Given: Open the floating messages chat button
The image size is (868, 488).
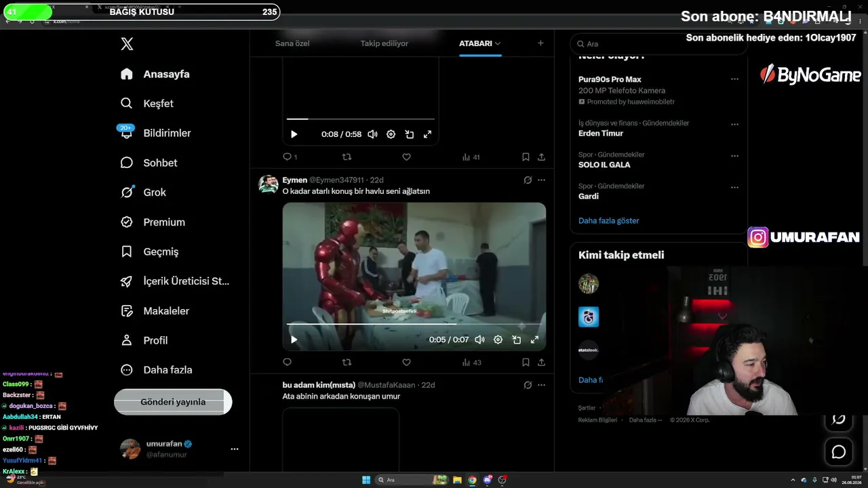Looking at the screenshot, I should (839, 451).
